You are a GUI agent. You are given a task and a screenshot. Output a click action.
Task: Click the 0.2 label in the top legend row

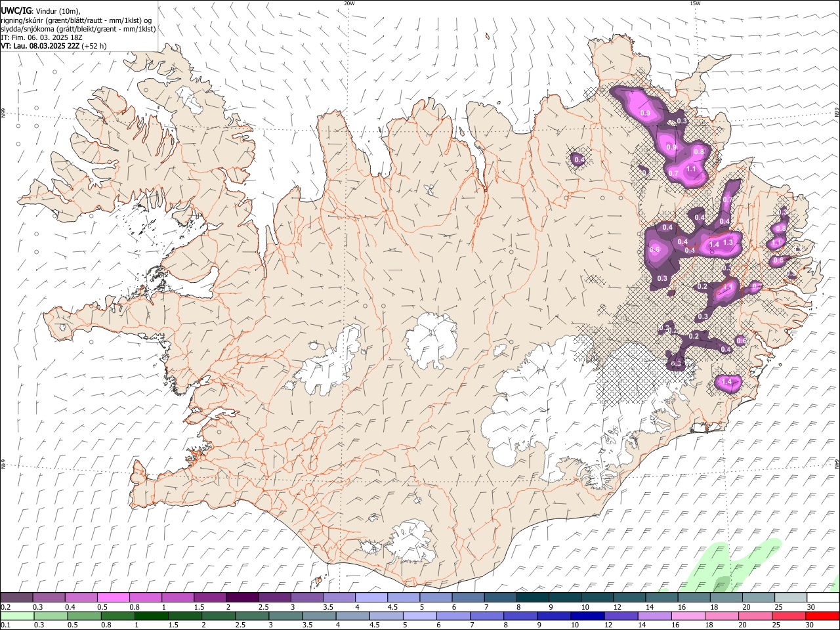click(5, 607)
